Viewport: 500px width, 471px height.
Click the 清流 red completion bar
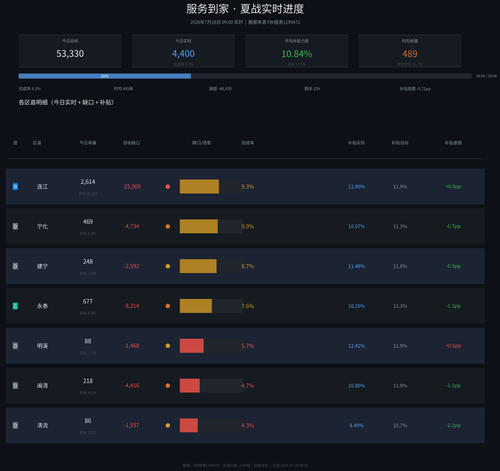189,425
